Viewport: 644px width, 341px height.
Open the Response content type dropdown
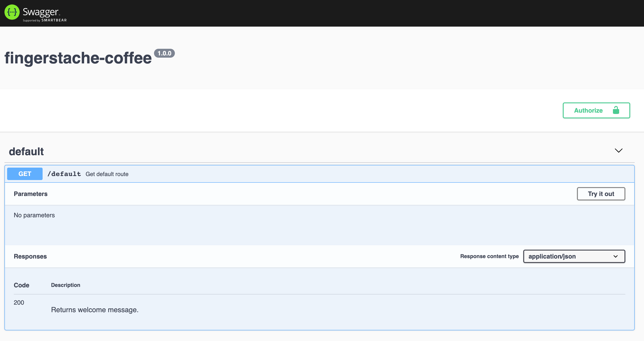click(570, 256)
